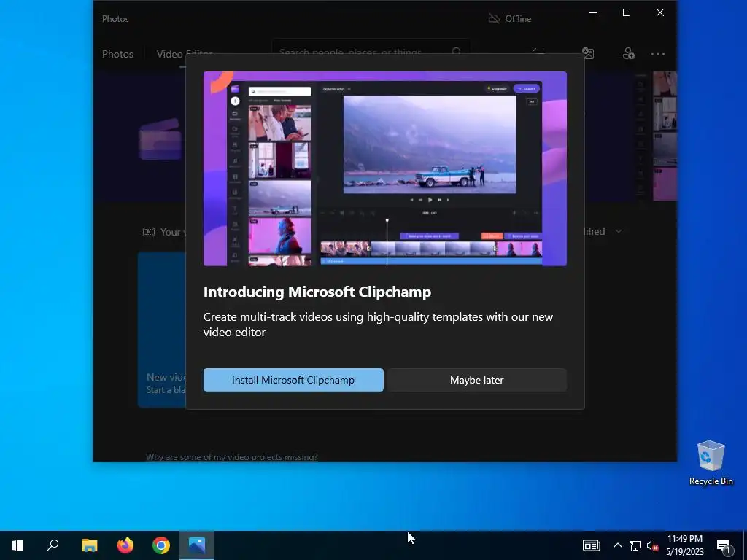This screenshot has height=560, width=747.
Task: Click the search magnifier icon in Photos
Action: coord(457,50)
